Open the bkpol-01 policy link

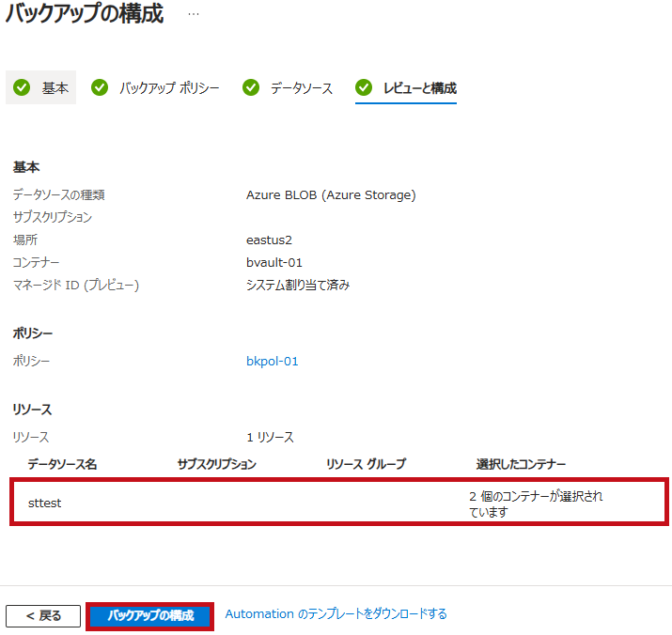click(273, 362)
